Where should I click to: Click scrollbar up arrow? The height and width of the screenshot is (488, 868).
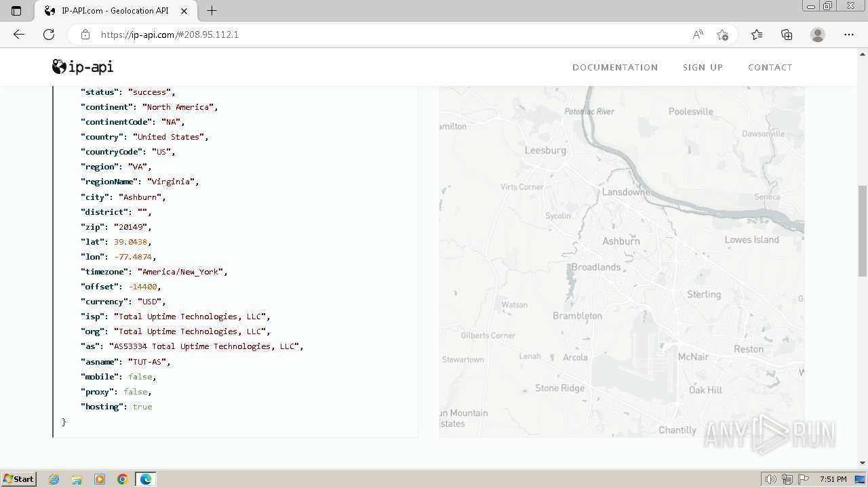click(x=863, y=54)
